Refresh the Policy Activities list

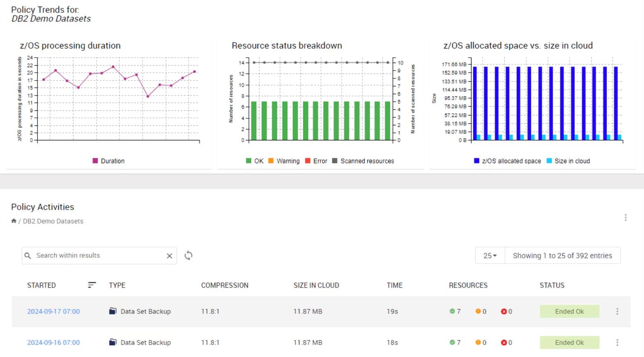[x=188, y=256]
